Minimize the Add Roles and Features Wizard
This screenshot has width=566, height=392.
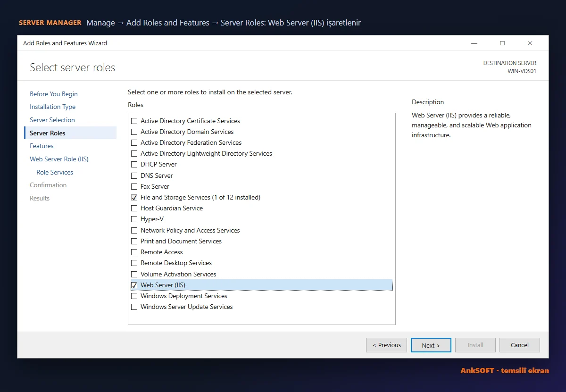pos(474,43)
